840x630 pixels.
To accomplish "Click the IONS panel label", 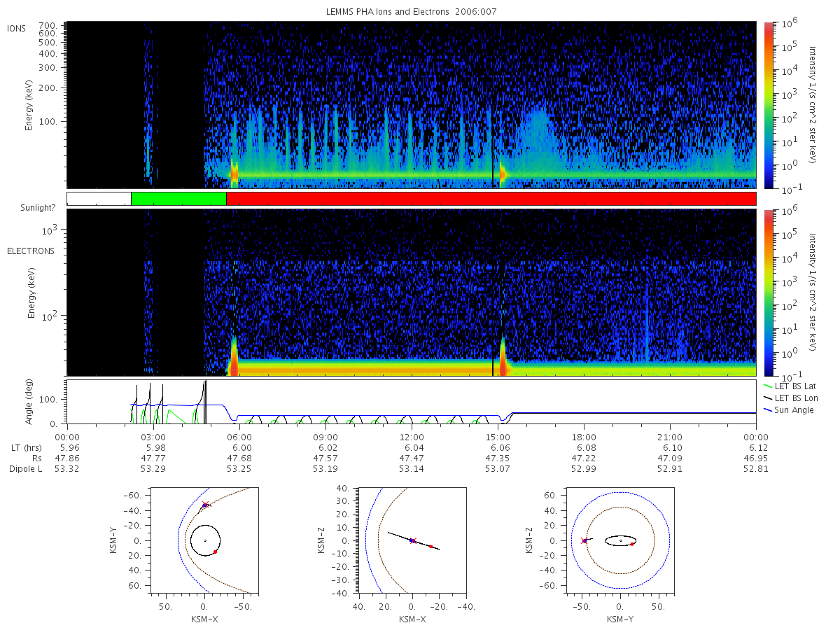I will tap(17, 28).
